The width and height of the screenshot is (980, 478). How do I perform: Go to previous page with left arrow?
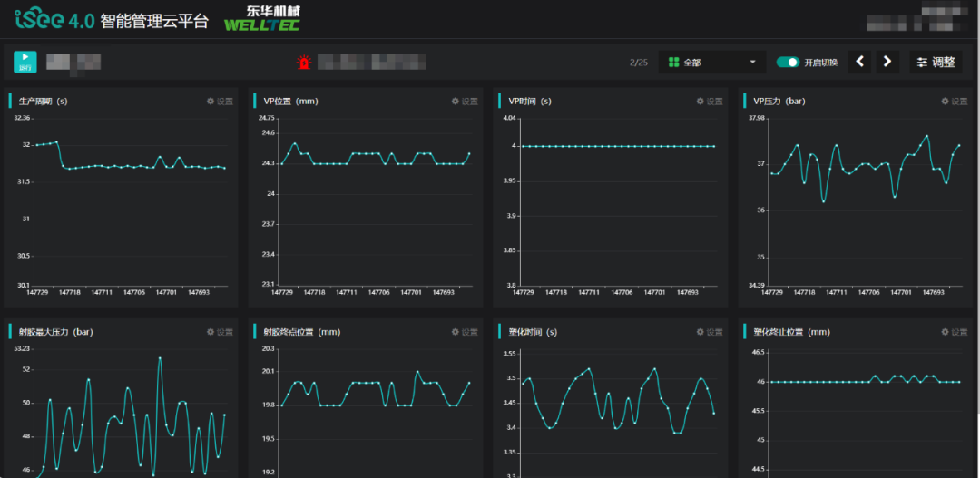coord(861,63)
